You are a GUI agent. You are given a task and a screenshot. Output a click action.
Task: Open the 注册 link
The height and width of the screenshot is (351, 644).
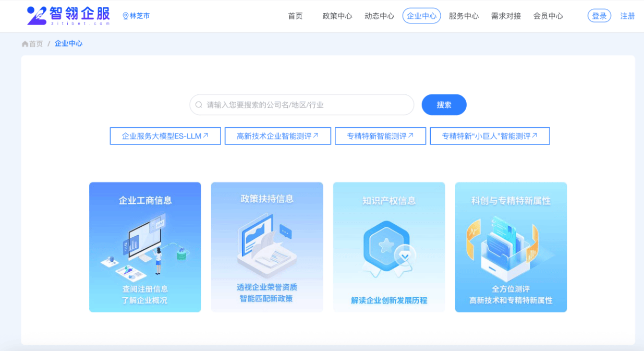point(627,16)
